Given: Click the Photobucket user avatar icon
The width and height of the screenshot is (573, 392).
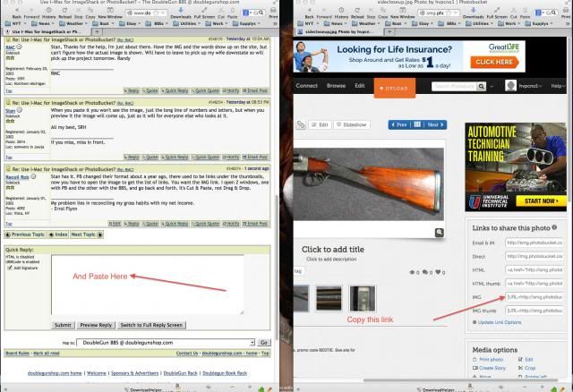Looking at the screenshot, I should pyautogui.click(x=510, y=86).
